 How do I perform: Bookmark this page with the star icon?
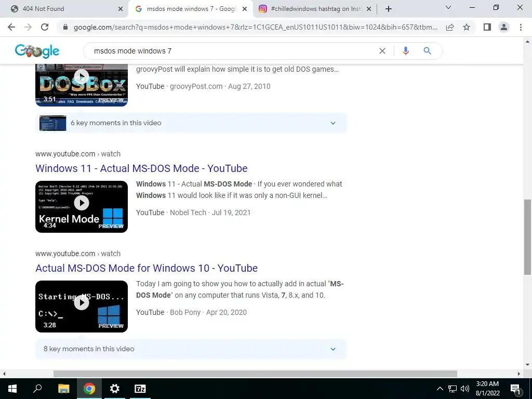pyautogui.click(x=467, y=27)
